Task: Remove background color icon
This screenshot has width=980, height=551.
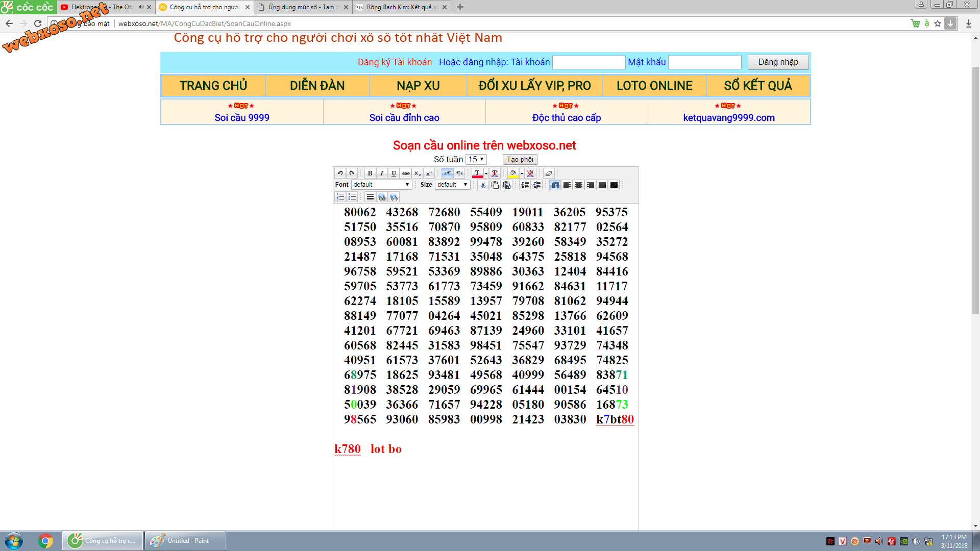Action: 530,173
